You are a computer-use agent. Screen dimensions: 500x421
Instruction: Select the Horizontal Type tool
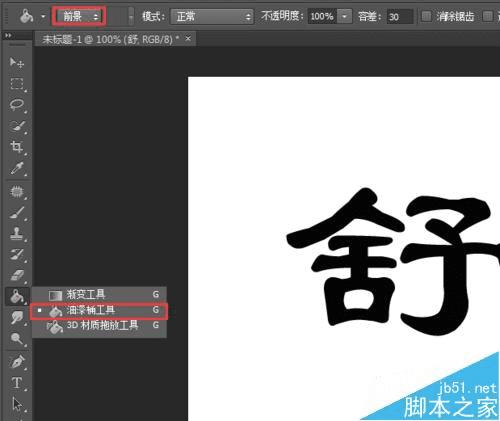[17, 383]
